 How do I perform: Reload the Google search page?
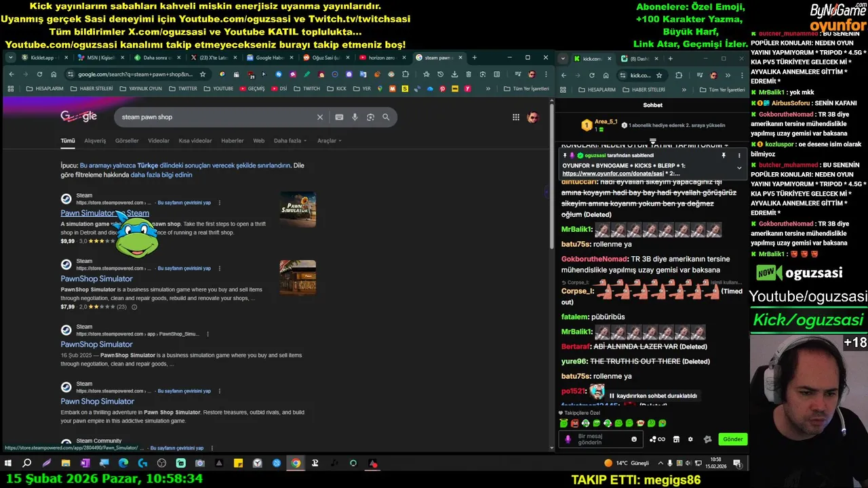(39, 75)
